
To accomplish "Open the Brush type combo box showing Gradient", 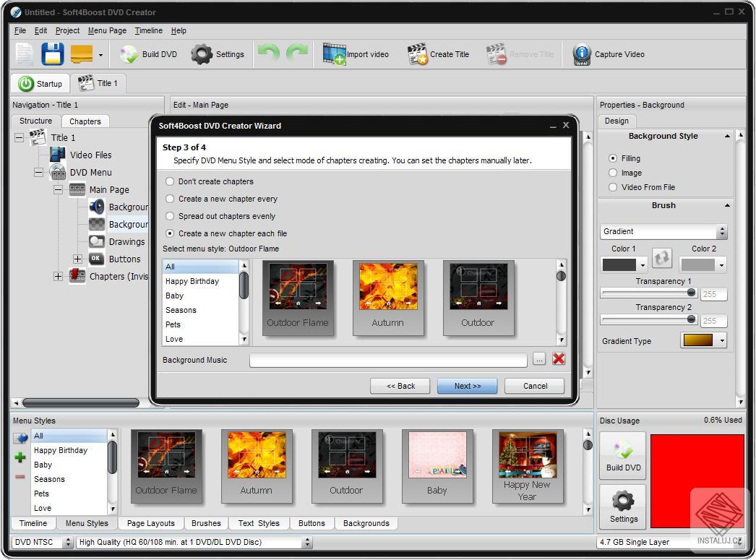I will tap(663, 231).
